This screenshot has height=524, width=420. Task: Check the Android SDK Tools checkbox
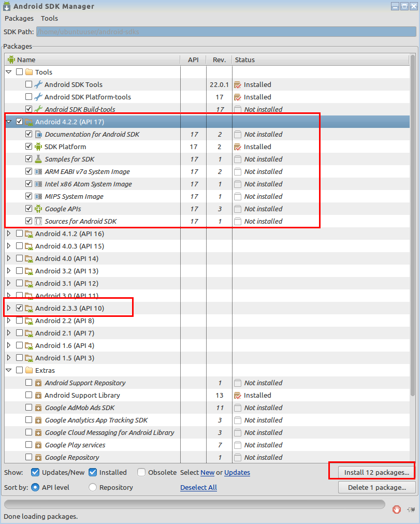pos(28,84)
